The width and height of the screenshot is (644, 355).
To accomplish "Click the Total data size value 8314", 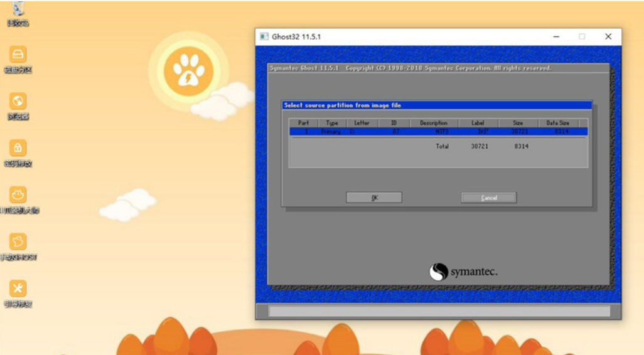I will pos(521,146).
